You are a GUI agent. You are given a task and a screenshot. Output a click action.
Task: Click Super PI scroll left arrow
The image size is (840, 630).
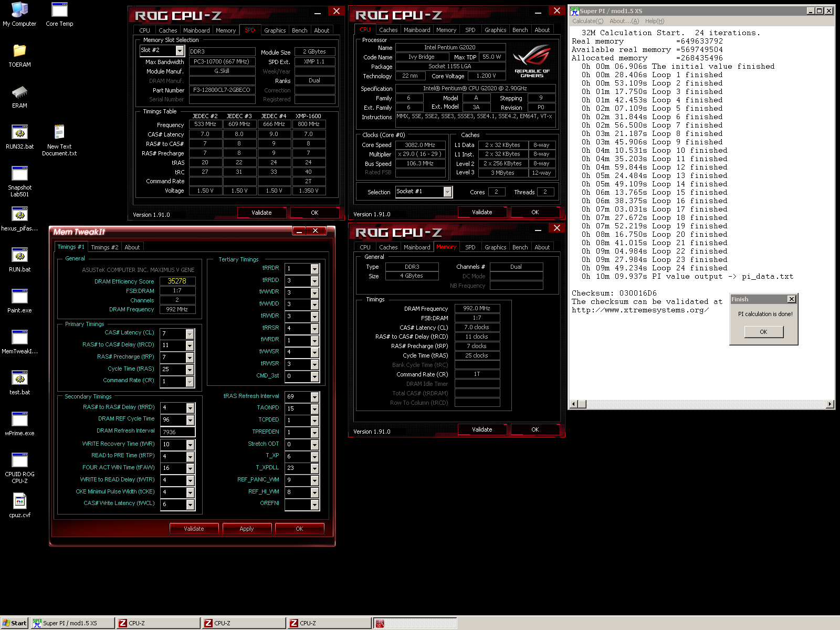574,404
